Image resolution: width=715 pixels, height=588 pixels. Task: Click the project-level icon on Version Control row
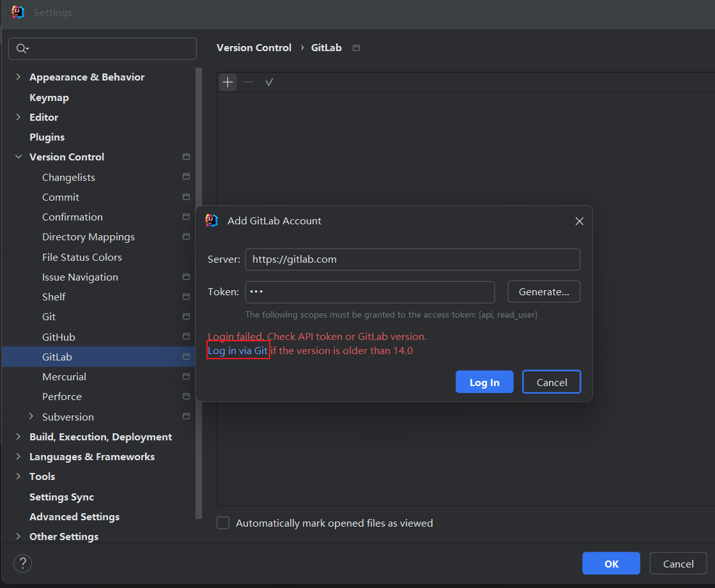pyautogui.click(x=186, y=157)
